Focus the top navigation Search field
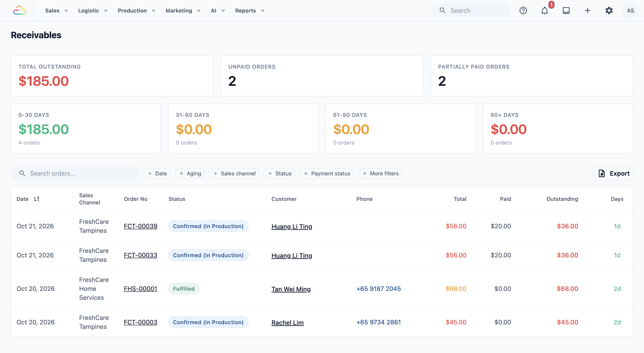The height and width of the screenshot is (353, 644). [470, 11]
